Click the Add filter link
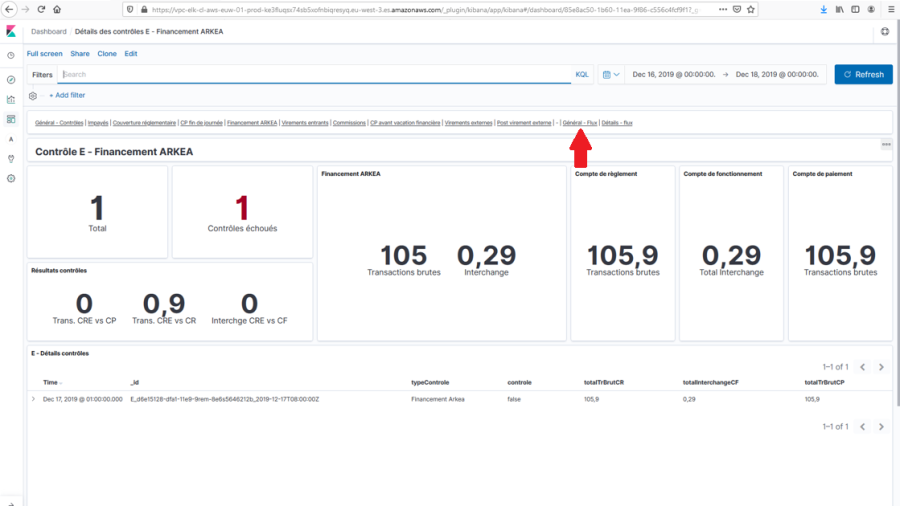 click(66, 96)
